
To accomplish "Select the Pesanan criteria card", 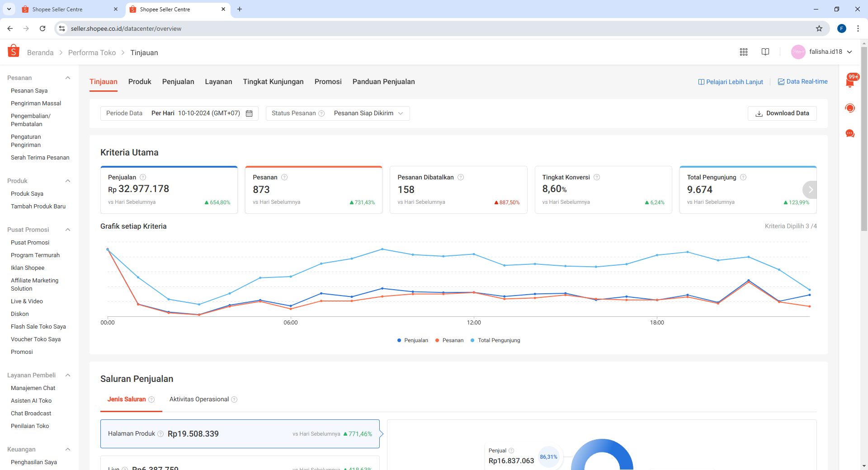I will (x=314, y=190).
